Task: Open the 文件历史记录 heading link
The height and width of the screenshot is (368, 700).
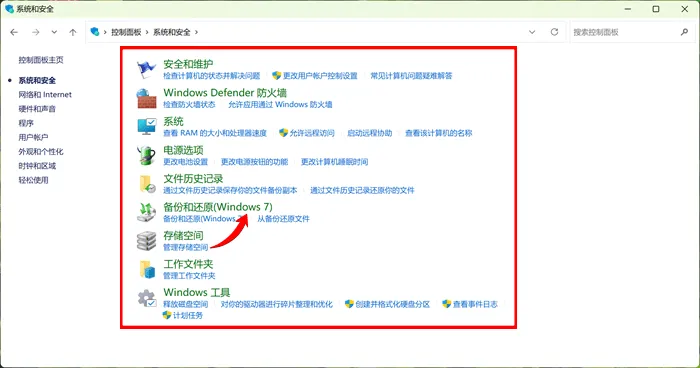Action: click(193, 179)
